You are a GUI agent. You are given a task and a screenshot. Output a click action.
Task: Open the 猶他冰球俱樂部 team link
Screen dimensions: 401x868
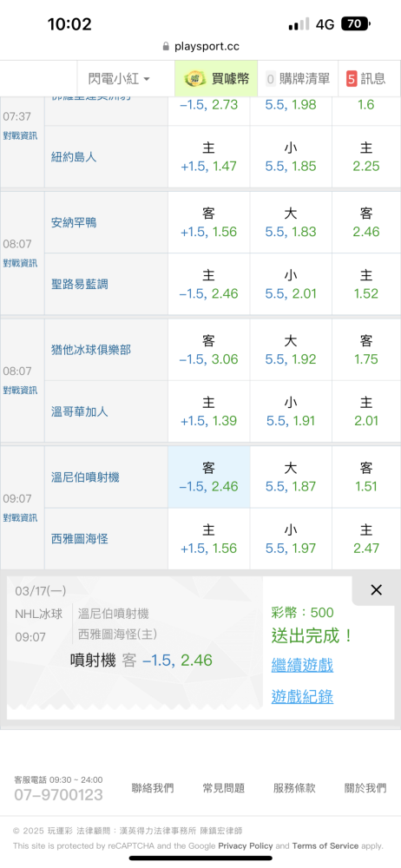click(90, 350)
